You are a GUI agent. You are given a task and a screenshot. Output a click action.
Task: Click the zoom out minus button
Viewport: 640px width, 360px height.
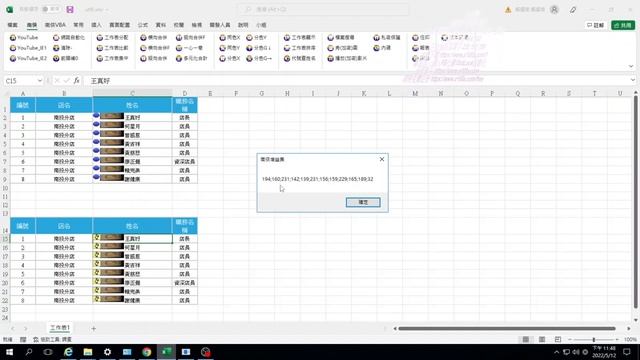click(x=570, y=340)
